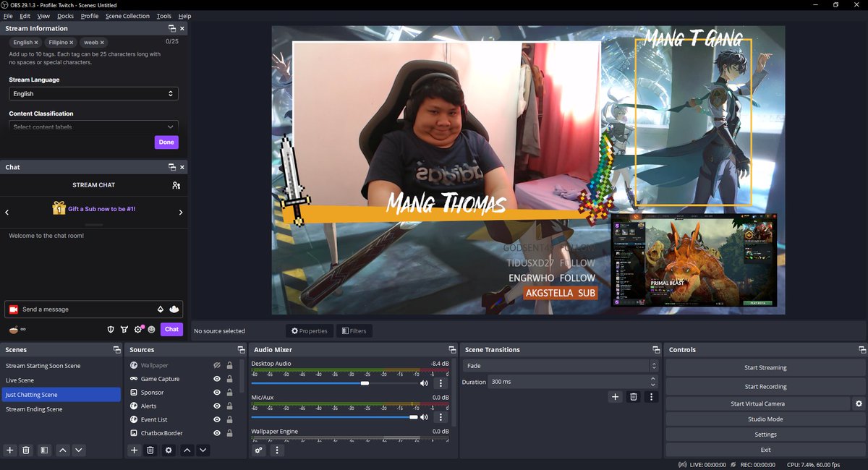
Task: Open transition properties three-dot menu
Action: pos(652,396)
